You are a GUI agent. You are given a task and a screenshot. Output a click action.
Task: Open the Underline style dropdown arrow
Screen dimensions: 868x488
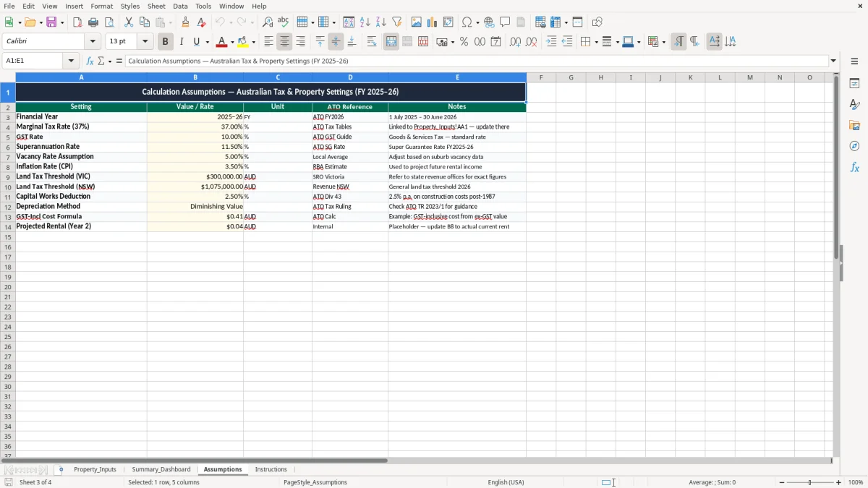[207, 42]
